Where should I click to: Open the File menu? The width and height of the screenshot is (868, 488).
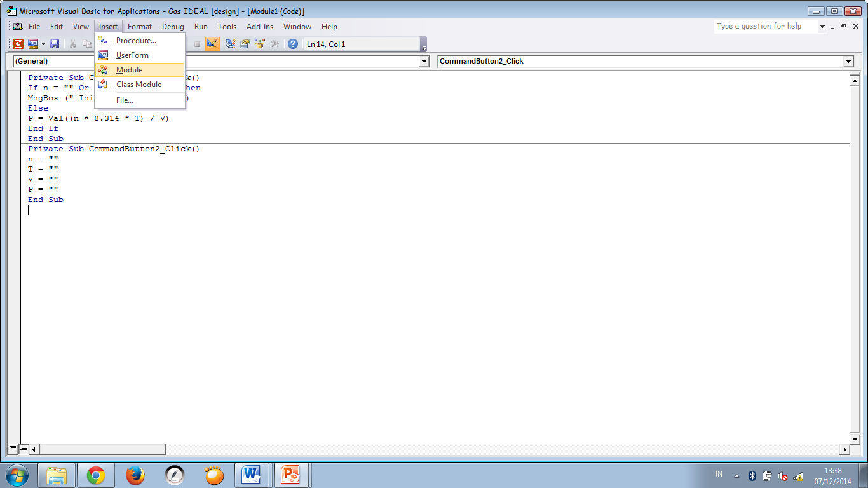point(34,27)
